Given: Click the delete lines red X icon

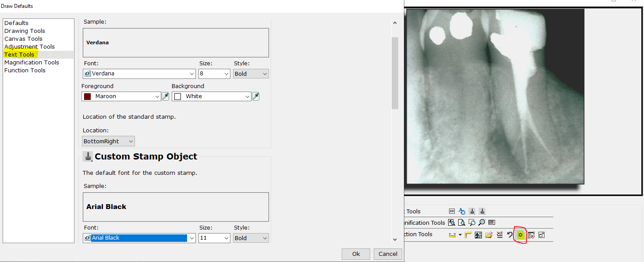Looking at the screenshot, I should pos(499,235).
